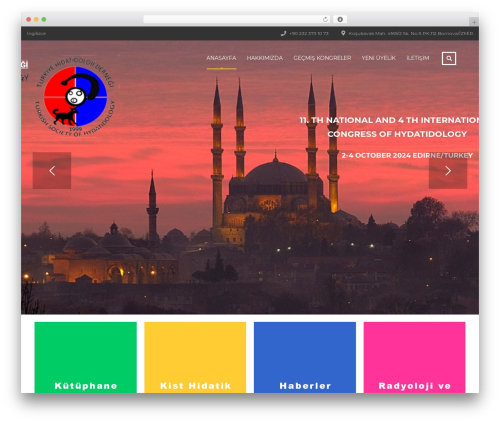Open the blue Haberler tile
The image size is (500, 423).
[305, 357]
